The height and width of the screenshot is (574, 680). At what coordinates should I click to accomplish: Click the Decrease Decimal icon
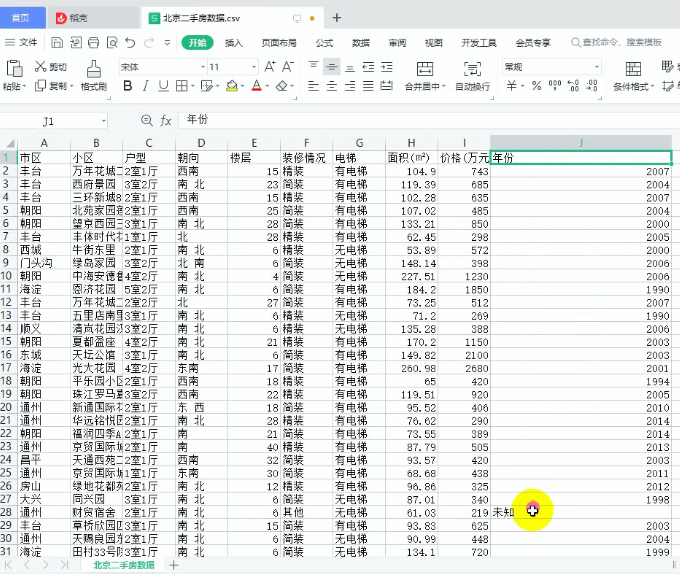592,85
